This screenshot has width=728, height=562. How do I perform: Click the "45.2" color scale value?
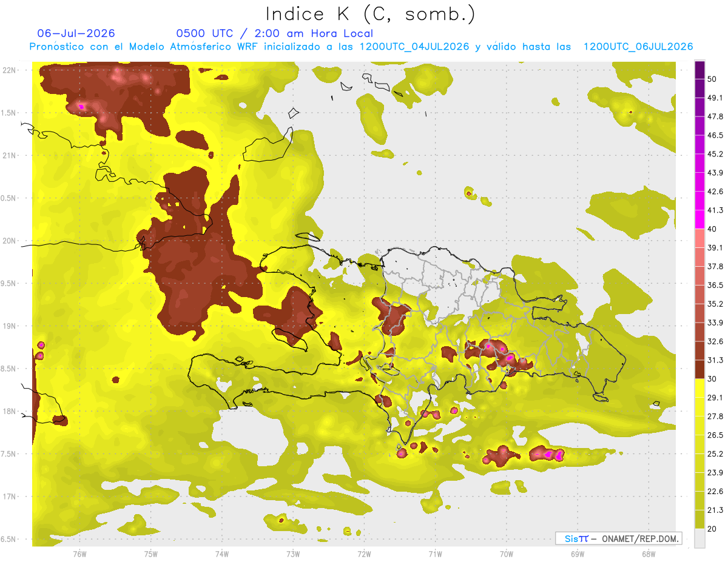tap(715, 154)
